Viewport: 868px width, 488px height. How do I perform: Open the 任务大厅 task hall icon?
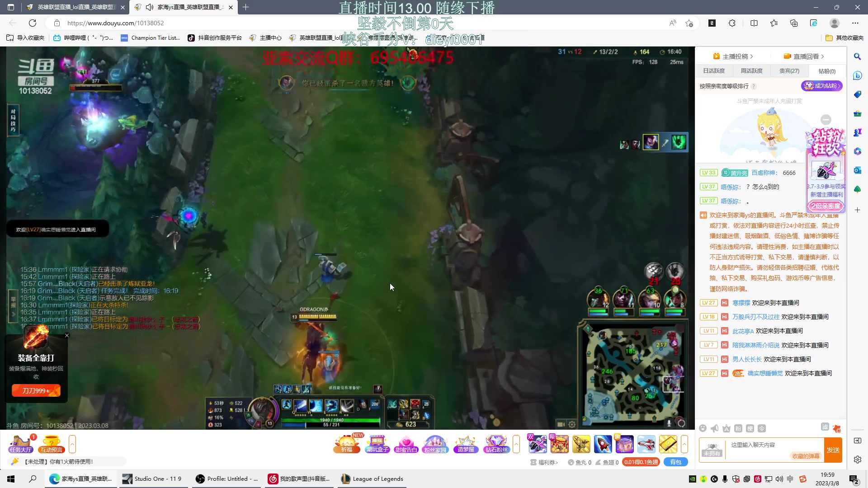click(x=21, y=444)
